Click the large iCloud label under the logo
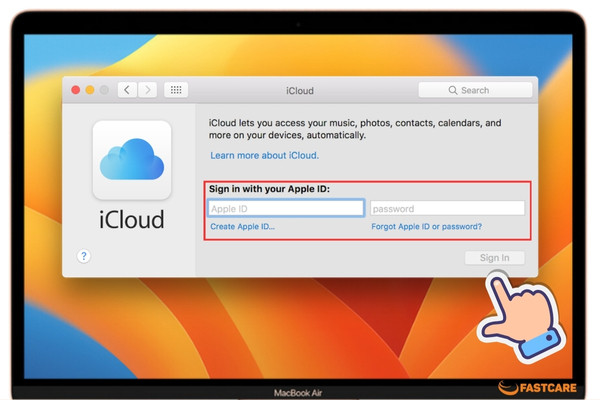This screenshot has height=400, width=600. coord(132,220)
